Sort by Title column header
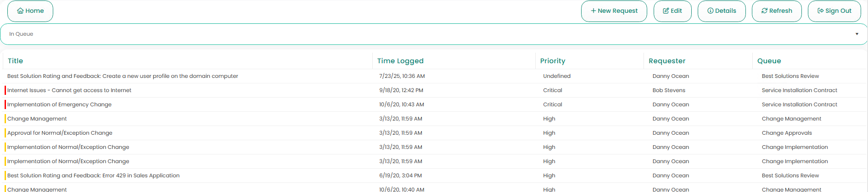The height and width of the screenshot is (192, 868). pyautogui.click(x=15, y=61)
